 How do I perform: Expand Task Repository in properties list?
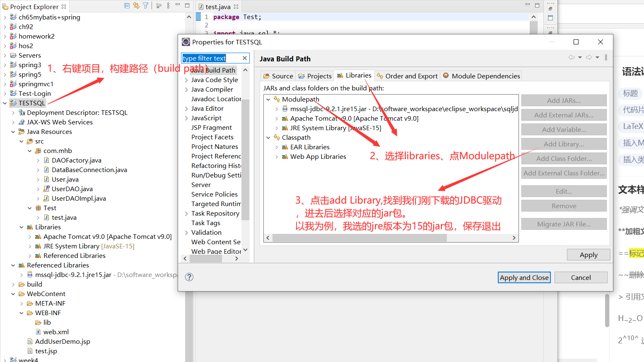(x=186, y=214)
